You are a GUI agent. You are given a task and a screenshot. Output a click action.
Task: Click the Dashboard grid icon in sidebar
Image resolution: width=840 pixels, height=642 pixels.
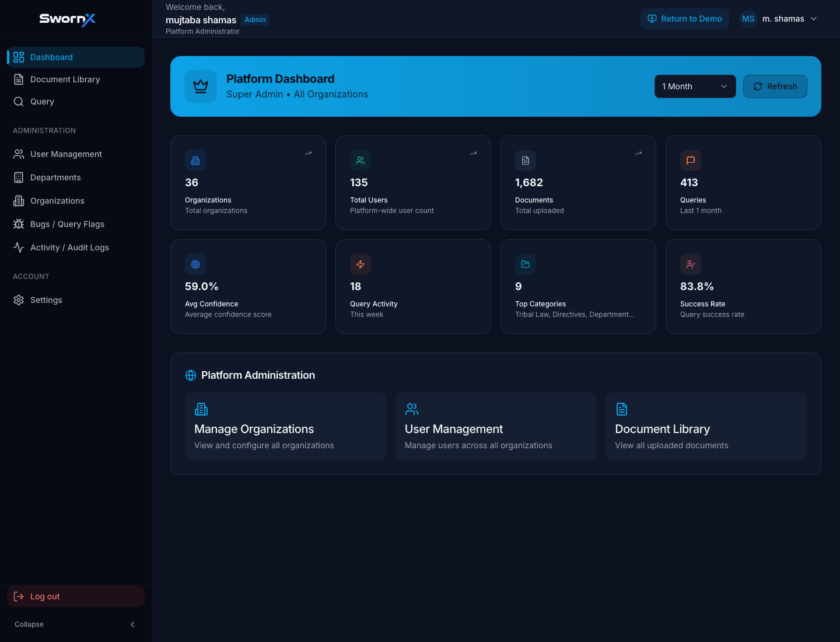click(19, 57)
